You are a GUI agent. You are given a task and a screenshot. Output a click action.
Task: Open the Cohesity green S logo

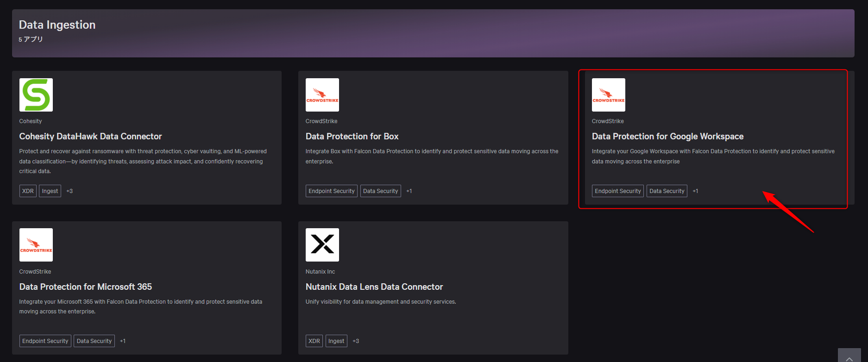click(36, 95)
